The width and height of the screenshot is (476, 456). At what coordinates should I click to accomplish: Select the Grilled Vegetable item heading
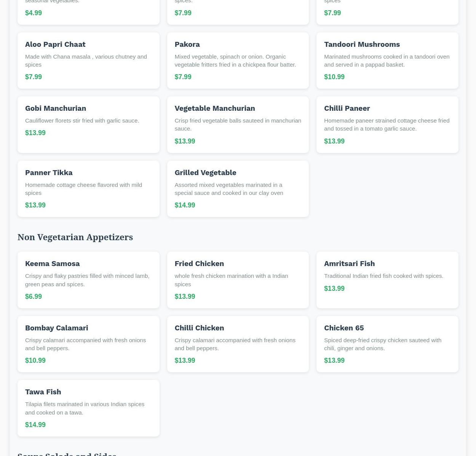click(205, 172)
